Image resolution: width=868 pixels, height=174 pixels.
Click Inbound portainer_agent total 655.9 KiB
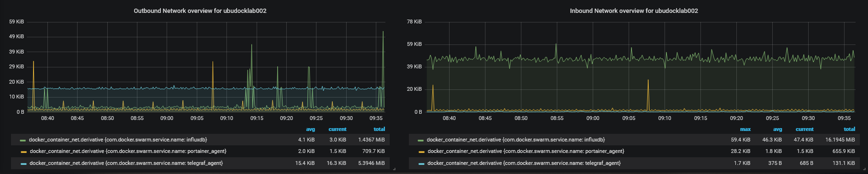pyautogui.click(x=844, y=151)
